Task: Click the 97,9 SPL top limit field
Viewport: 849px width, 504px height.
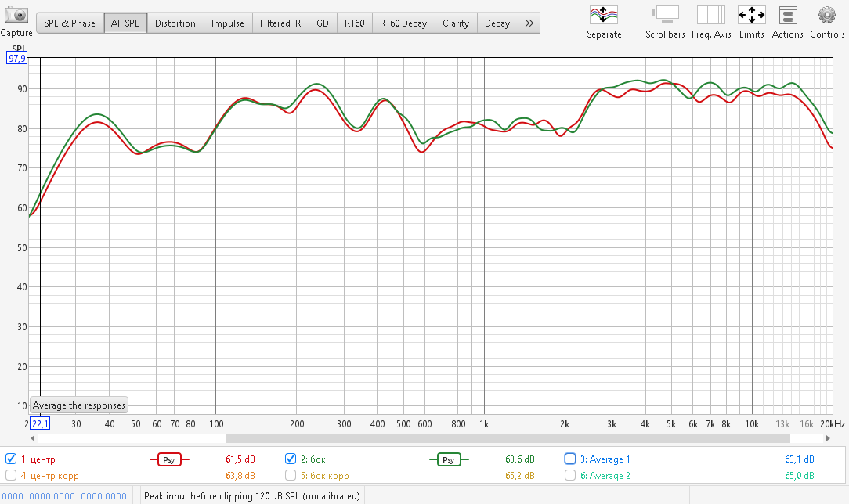Action: tap(16, 58)
